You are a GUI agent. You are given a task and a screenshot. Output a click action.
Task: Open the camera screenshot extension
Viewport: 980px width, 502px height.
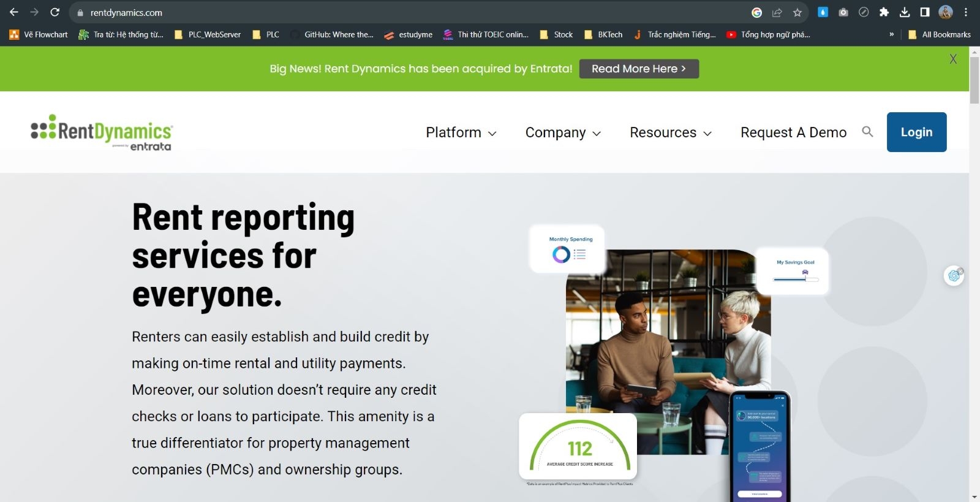[843, 12]
